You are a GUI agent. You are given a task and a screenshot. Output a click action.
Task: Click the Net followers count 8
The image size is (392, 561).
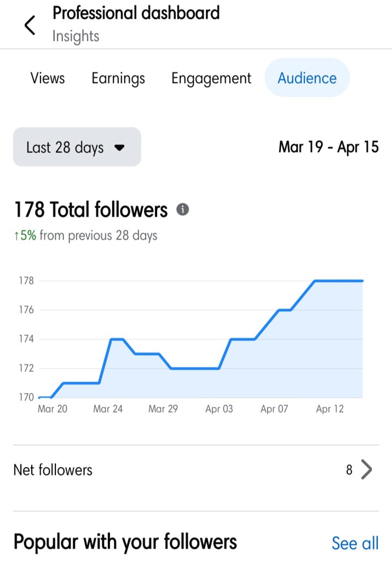(349, 470)
